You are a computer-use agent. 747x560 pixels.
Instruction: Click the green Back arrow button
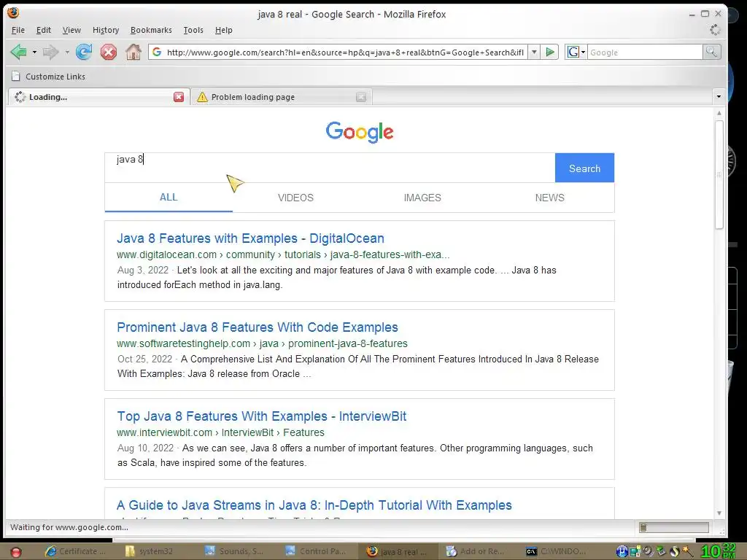pyautogui.click(x=18, y=52)
